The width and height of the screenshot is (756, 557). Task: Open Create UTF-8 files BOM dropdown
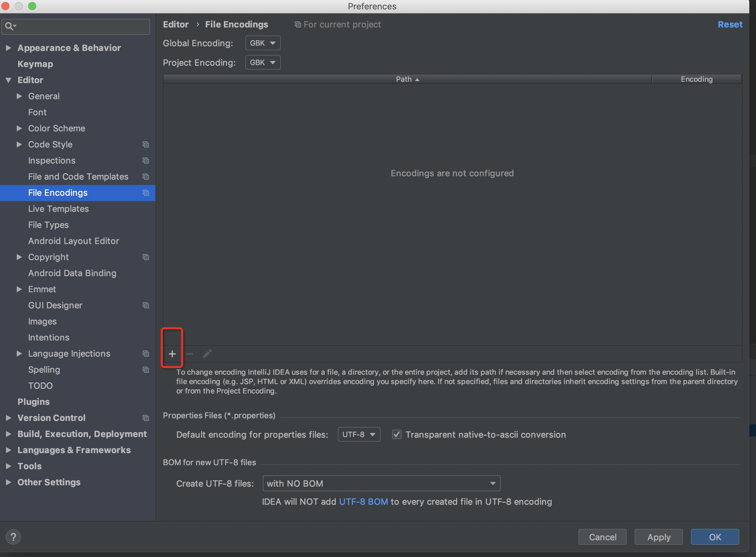(x=381, y=483)
